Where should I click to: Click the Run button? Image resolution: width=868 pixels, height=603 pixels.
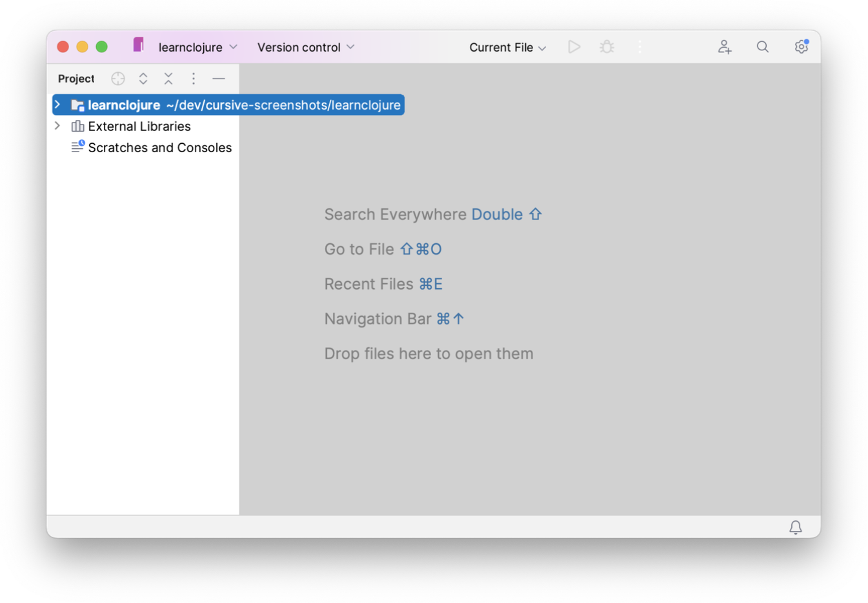(574, 47)
